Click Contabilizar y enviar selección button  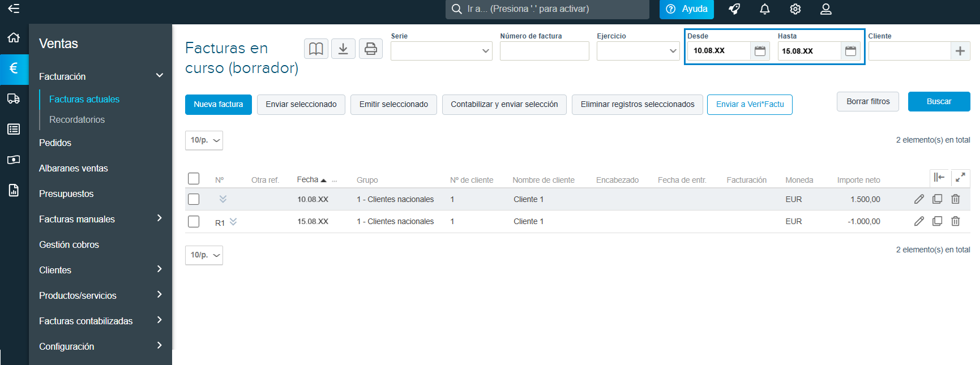(x=504, y=105)
